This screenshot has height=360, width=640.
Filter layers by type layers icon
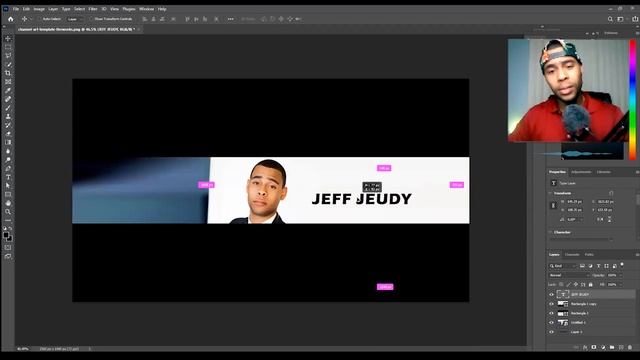pyautogui.click(x=598, y=266)
